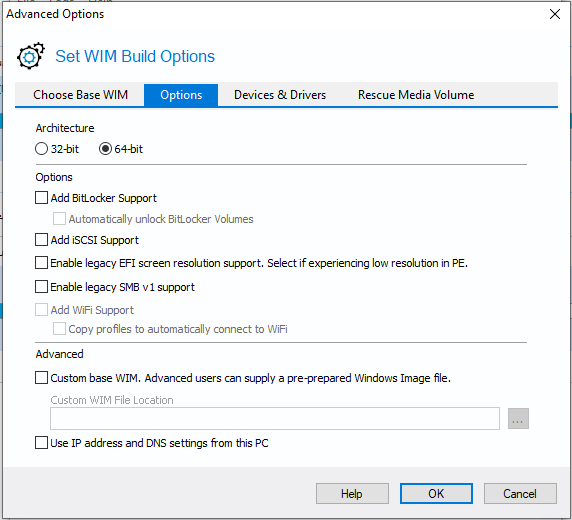Tick the Add iSCSI Support checkbox

[41, 240]
